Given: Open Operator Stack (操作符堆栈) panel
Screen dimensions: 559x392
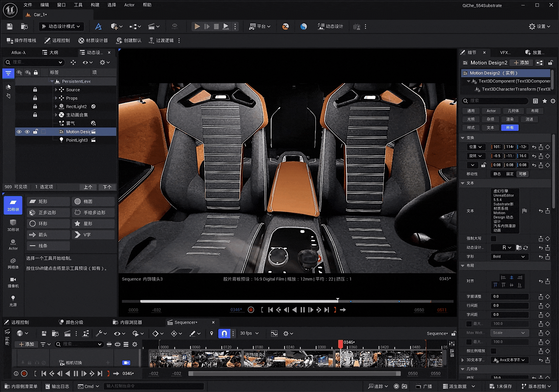Looking at the screenshot, I should click(x=21, y=41).
